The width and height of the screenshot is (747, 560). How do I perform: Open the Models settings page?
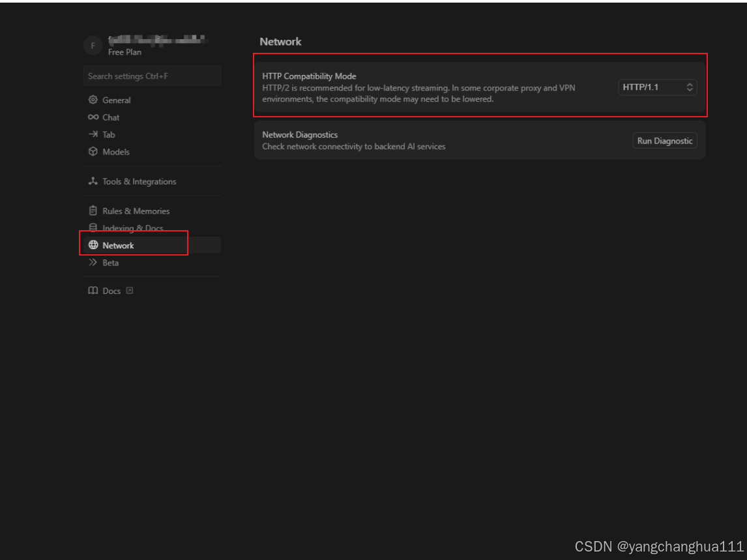point(116,151)
